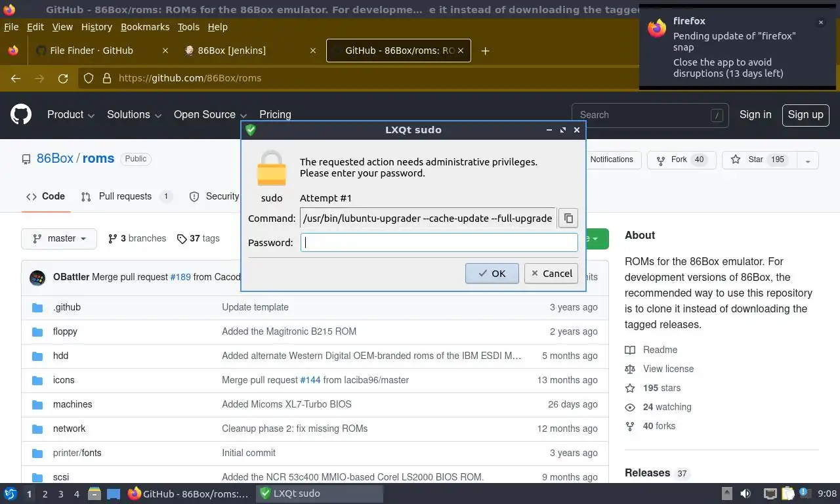Viewport: 840px width, 504px height.
Task: Fork the 86Box/roms repository
Action: point(681,159)
